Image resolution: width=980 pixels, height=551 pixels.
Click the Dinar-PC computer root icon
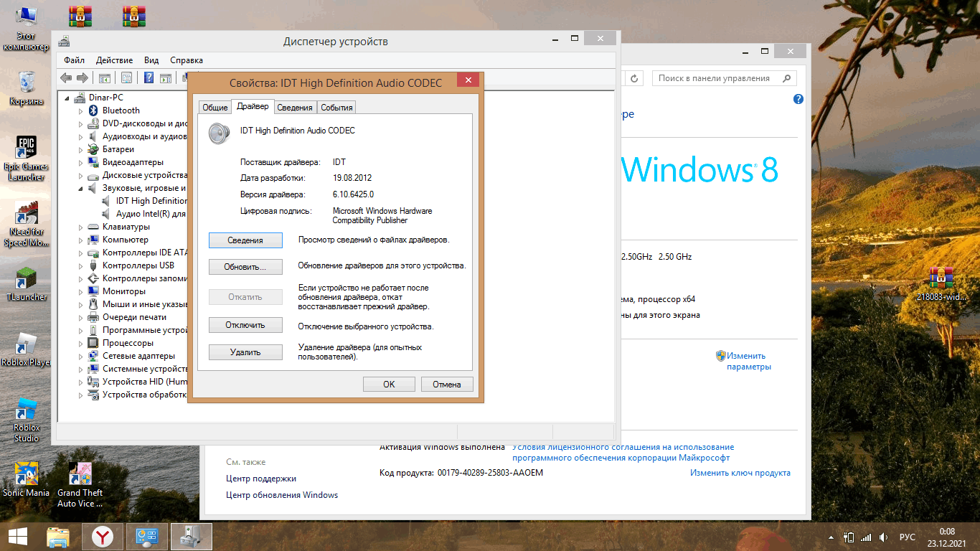tap(80, 98)
